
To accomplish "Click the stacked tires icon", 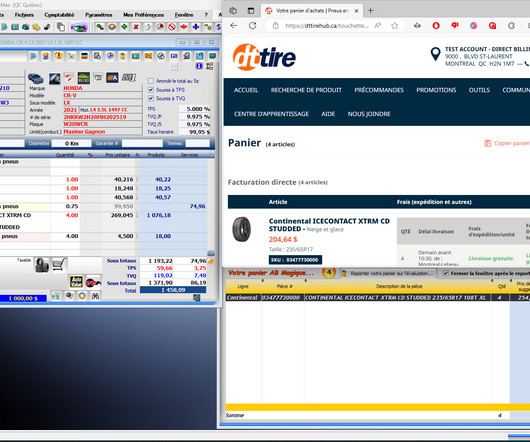I will (42, 265).
